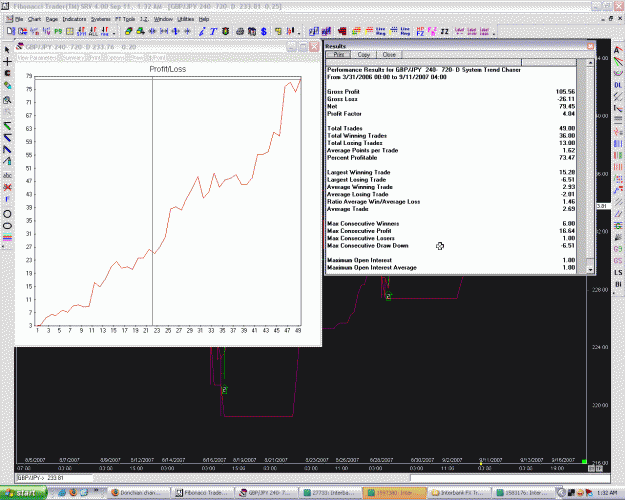
Task: Click the blue italic i info icon
Action: [202, 31]
